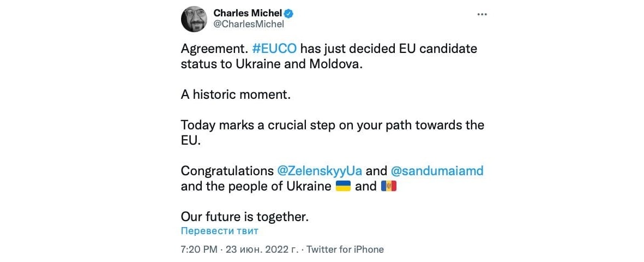
Task: Click the Moldova flag emoji
Action: [x=389, y=186]
